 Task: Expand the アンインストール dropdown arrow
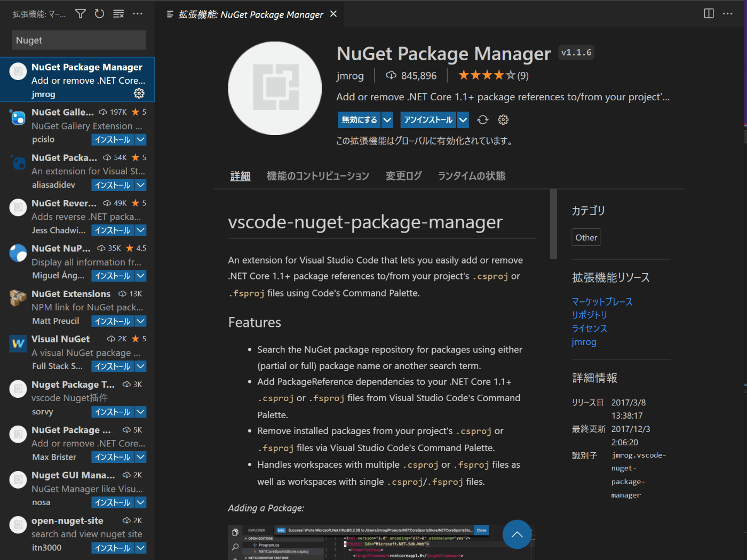tap(463, 120)
